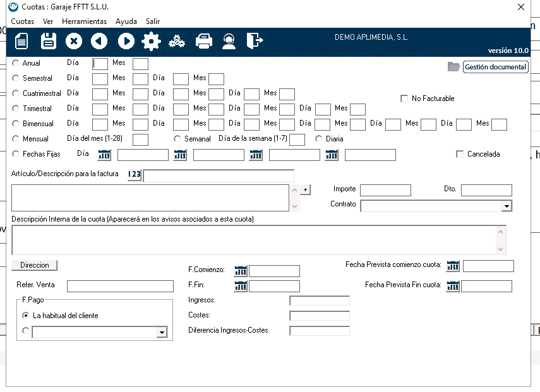Screen dimensions: 540x392
Task: Select the Anual radio button
Action: (x=16, y=63)
